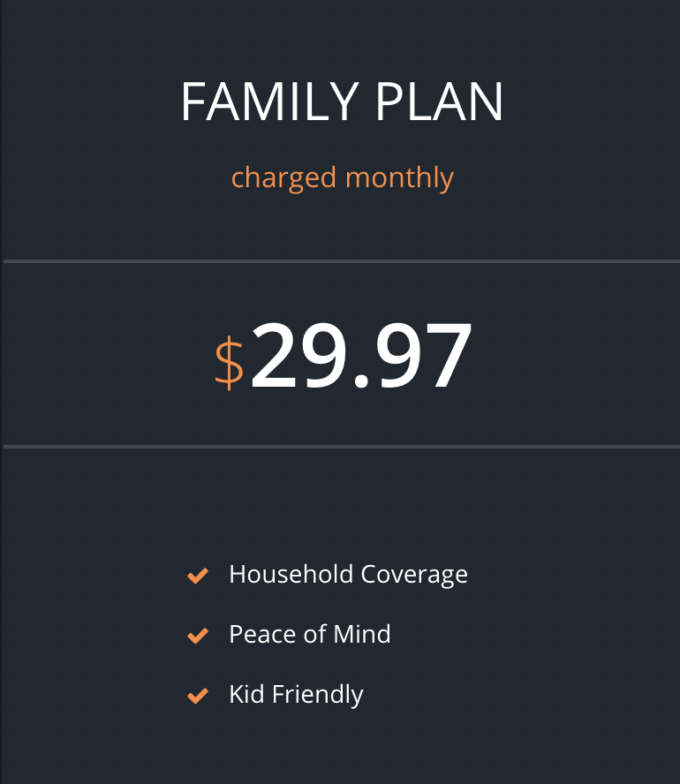Click the divider line beneath the price

(342, 447)
